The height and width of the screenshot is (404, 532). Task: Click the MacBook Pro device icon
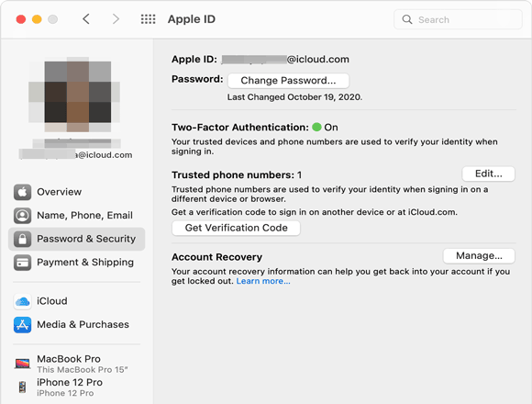tap(22, 364)
